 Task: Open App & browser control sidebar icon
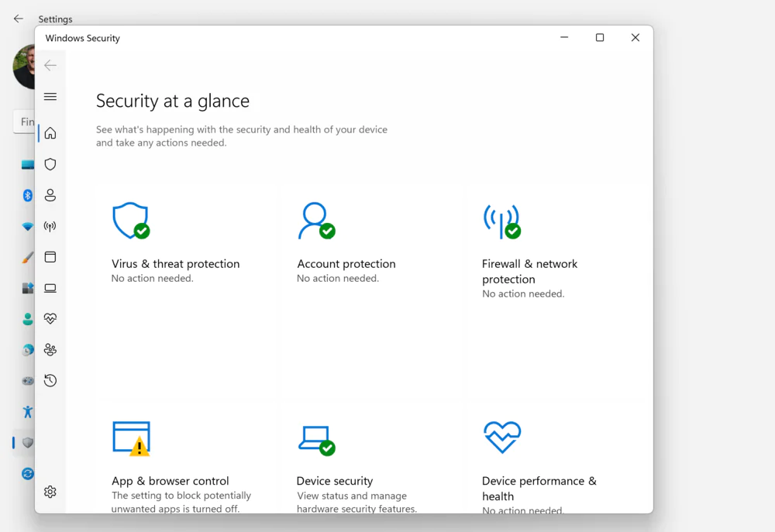pyautogui.click(x=50, y=257)
